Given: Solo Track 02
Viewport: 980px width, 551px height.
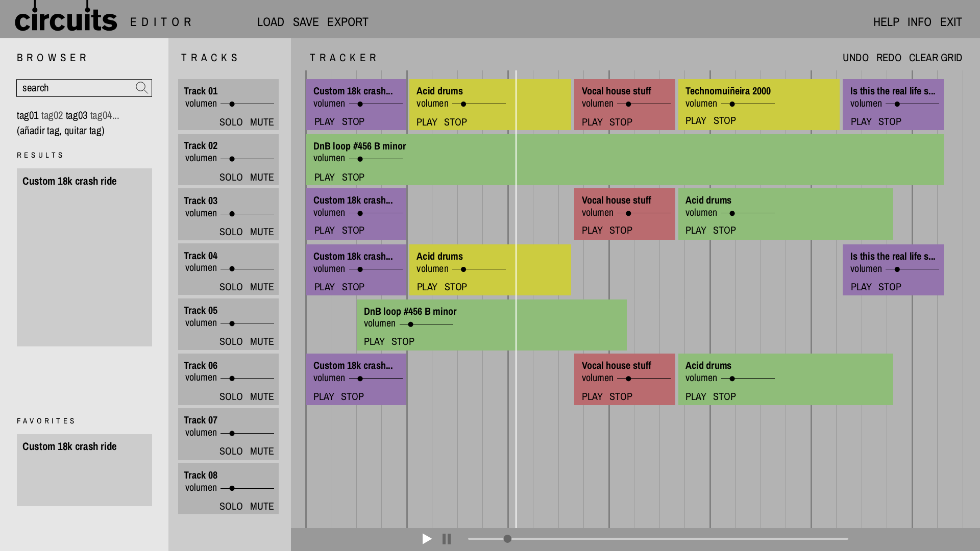Looking at the screenshot, I should click(231, 177).
